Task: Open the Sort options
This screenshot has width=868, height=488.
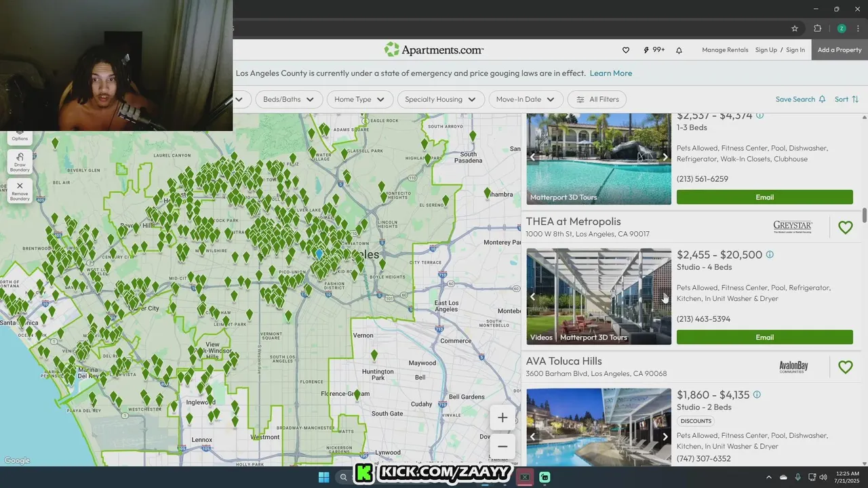Action: 846,99
